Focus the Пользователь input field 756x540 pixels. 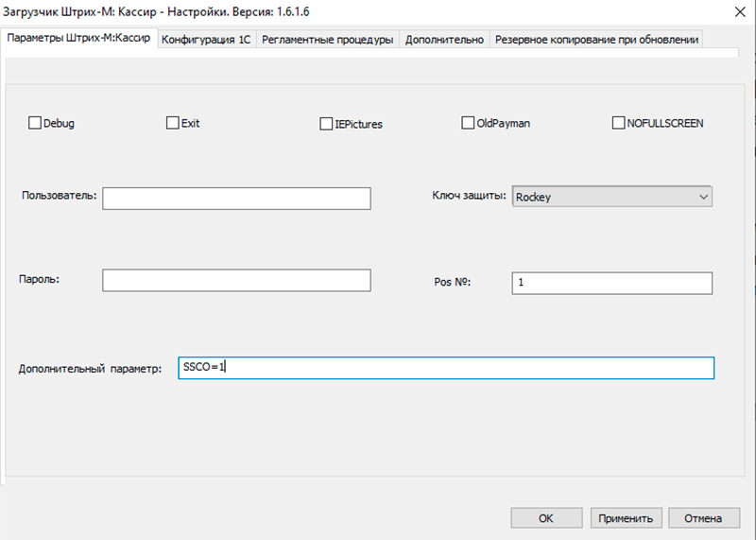236,199
